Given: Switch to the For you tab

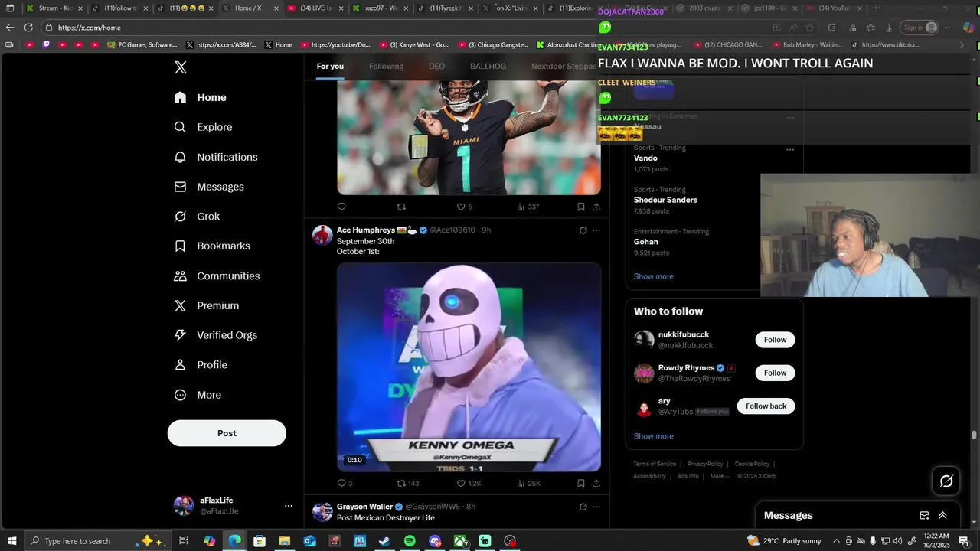Looking at the screenshot, I should tap(330, 66).
